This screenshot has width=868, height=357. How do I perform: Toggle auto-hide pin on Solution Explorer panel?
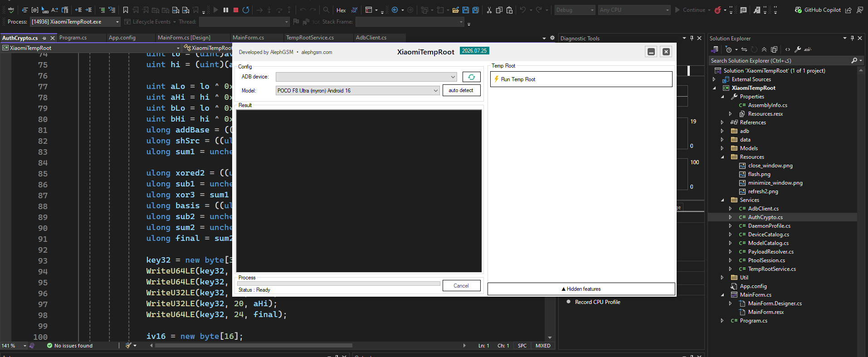tap(852, 38)
